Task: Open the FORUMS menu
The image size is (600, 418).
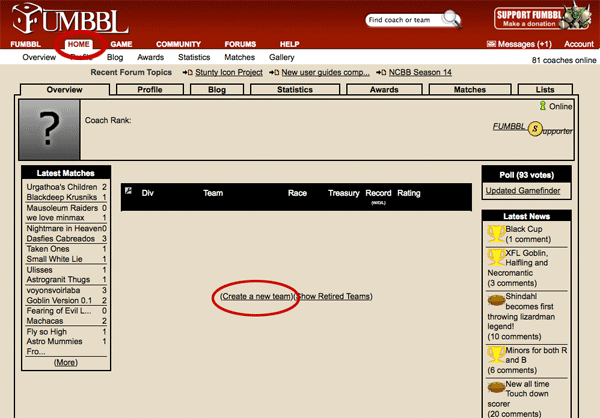Action: coord(240,44)
